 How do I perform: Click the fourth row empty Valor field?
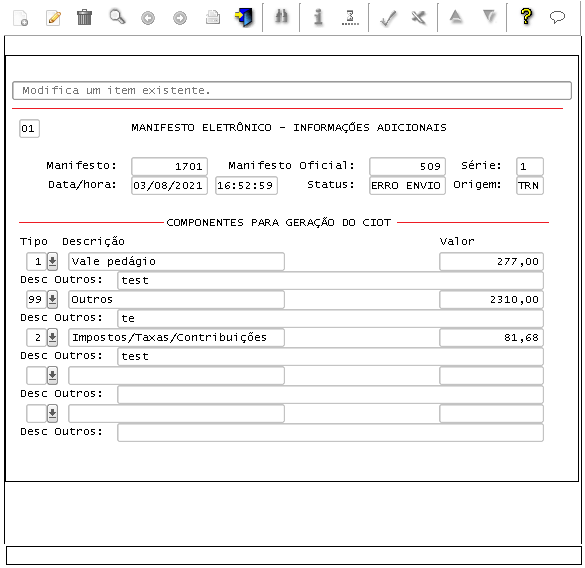491,375
